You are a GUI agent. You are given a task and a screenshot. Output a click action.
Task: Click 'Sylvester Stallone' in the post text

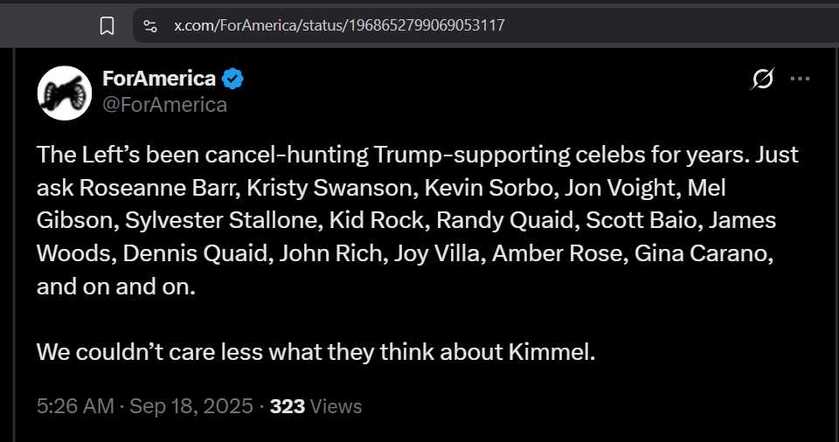coord(224,220)
